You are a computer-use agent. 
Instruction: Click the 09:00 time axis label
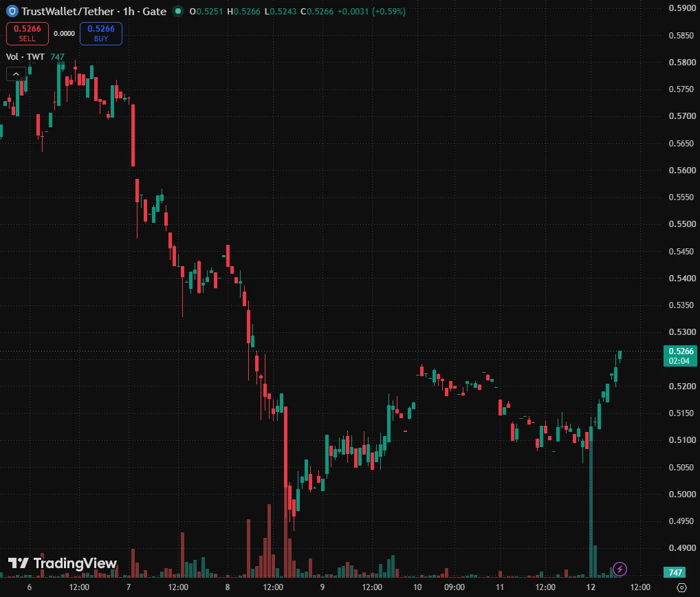(x=455, y=587)
